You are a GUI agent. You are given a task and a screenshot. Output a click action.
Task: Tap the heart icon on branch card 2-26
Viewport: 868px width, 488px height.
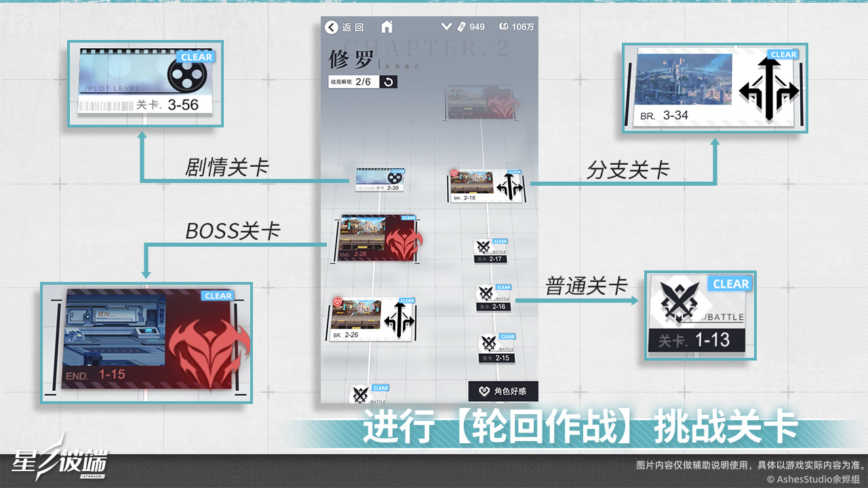(x=336, y=302)
